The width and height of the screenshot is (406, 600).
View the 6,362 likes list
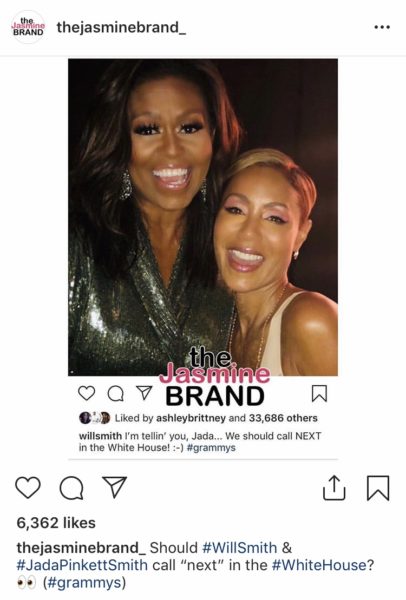56,523
